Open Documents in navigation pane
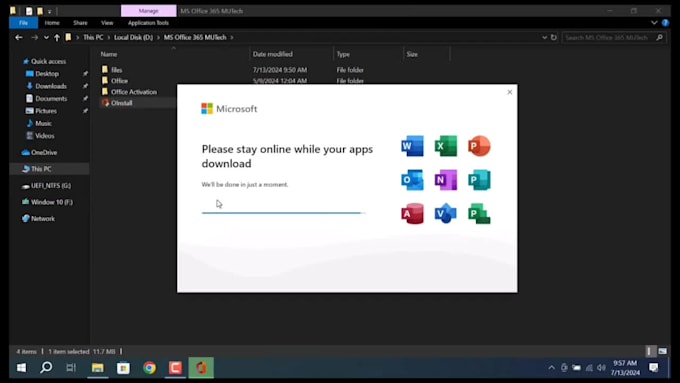Screen dimensions: 680x383 coord(51,98)
